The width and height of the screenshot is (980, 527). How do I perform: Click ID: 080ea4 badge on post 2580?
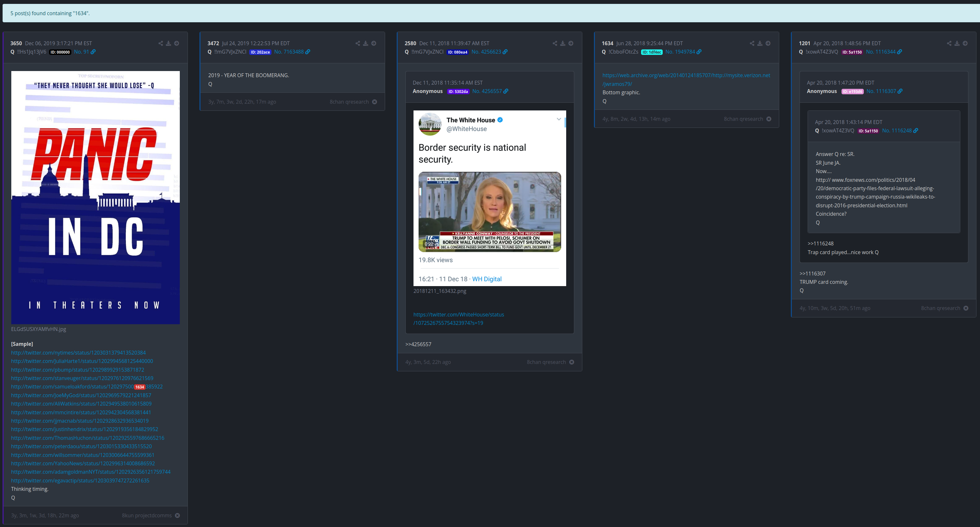tap(457, 52)
